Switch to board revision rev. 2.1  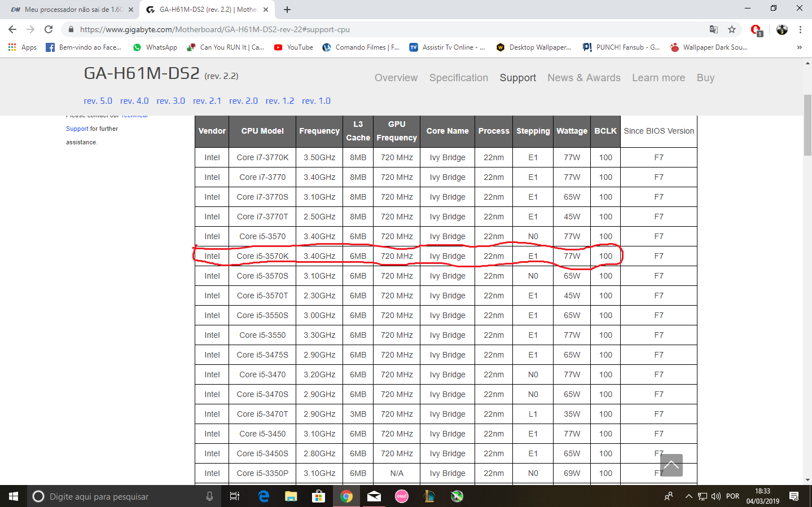207,101
